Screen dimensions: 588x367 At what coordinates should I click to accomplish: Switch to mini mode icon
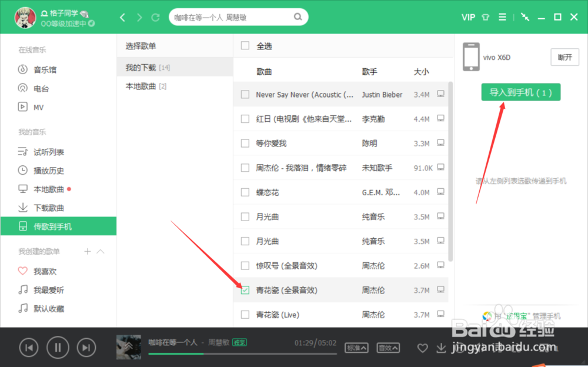tap(525, 17)
